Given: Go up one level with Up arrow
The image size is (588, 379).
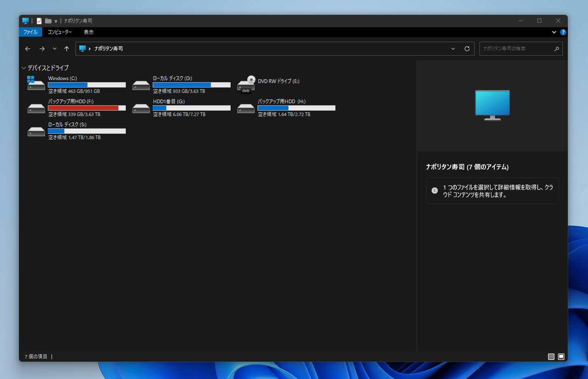Looking at the screenshot, I should (67, 49).
